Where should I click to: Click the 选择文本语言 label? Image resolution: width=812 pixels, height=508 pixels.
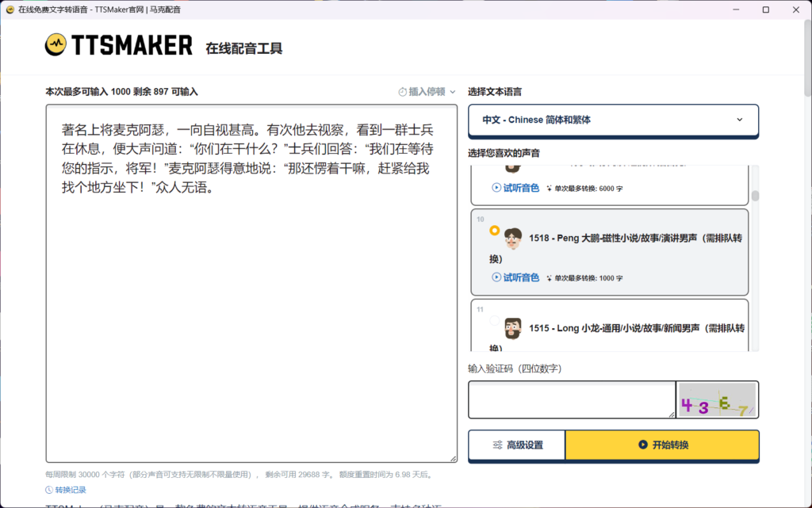(x=495, y=92)
